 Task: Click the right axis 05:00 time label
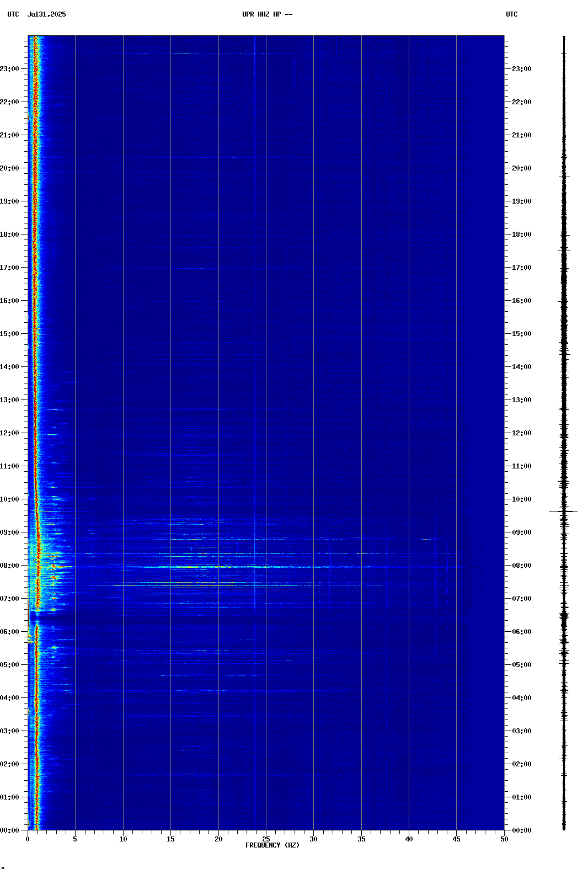(x=522, y=665)
